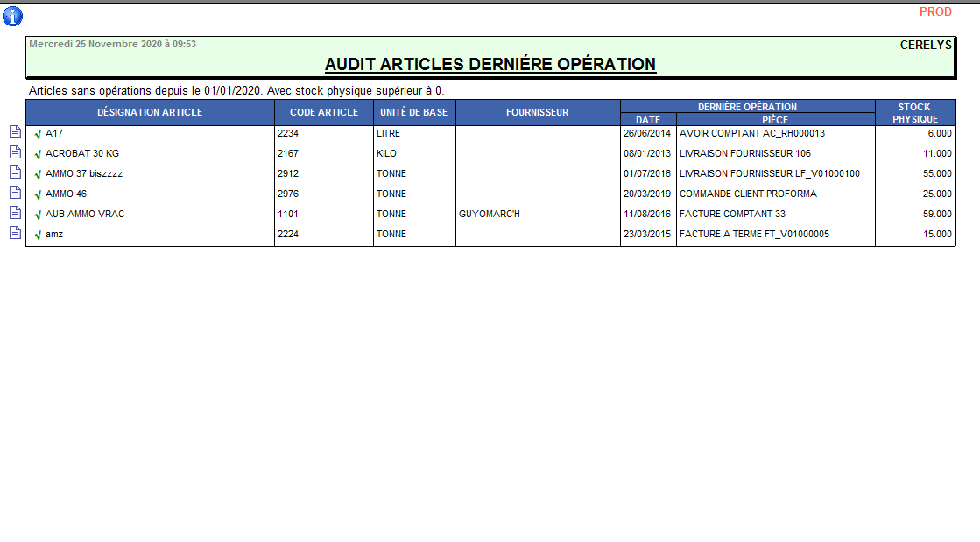Click the red PROD label
Image resolution: width=980 pixels, height=542 pixels.
point(935,12)
